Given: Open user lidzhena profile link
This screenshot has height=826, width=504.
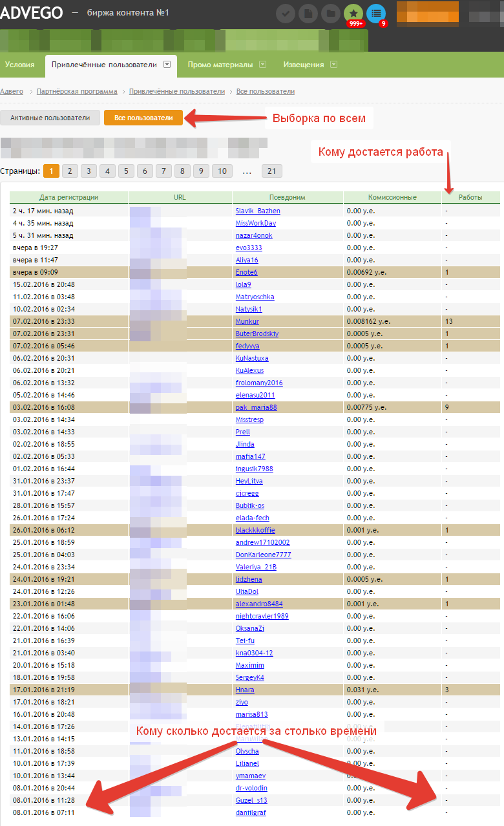Looking at the screenshot, I should pos(249,579).
